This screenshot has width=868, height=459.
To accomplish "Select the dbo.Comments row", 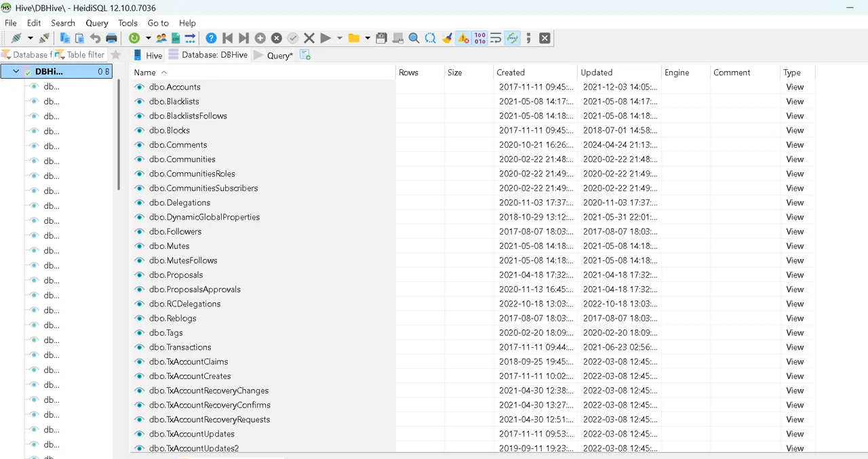I will click(x=473, y=144).
